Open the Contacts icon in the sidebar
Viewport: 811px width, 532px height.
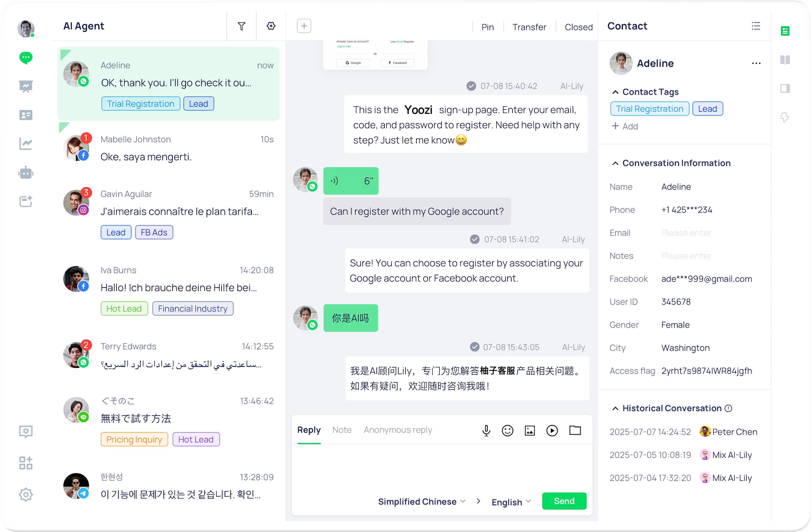click(x=26, y=115)
